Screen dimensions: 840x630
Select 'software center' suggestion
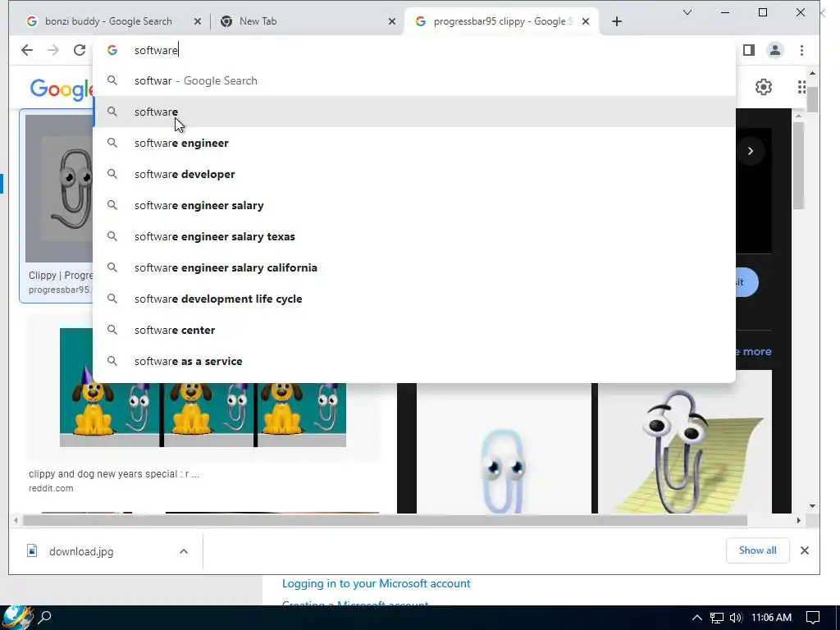click(x=414, y=330)
